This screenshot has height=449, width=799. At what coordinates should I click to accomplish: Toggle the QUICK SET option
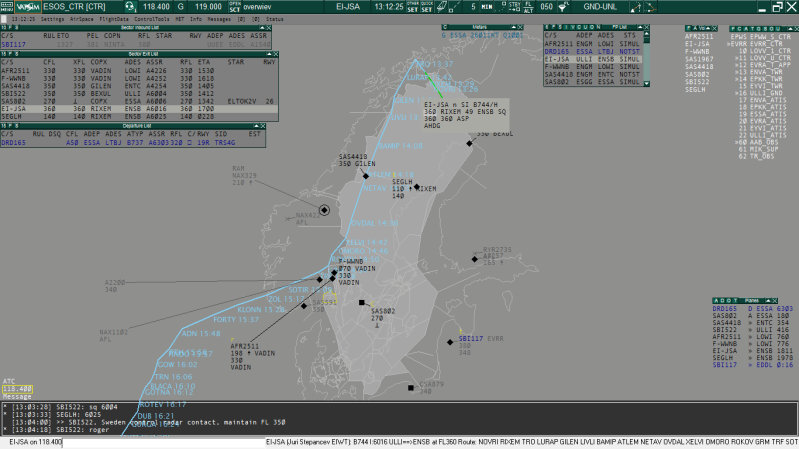tap(428, 7)
